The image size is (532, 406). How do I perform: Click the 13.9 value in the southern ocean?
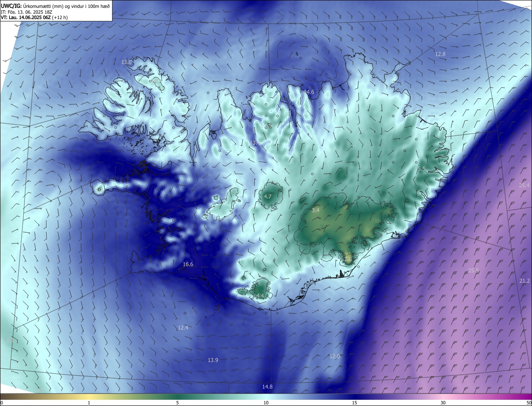coord(213,360)
